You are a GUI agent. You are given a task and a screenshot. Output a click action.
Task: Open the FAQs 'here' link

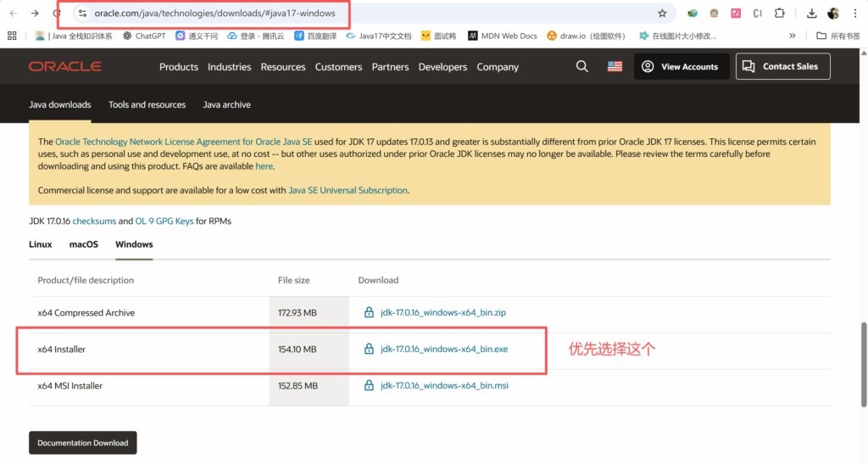(x=264, y=166)
